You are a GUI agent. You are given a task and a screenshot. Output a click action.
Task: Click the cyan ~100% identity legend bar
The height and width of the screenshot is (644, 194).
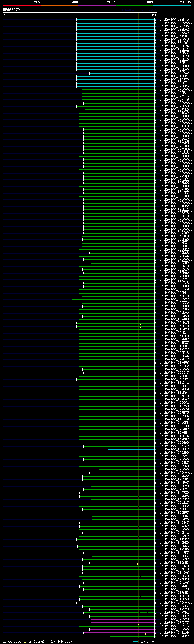point(172,5)
